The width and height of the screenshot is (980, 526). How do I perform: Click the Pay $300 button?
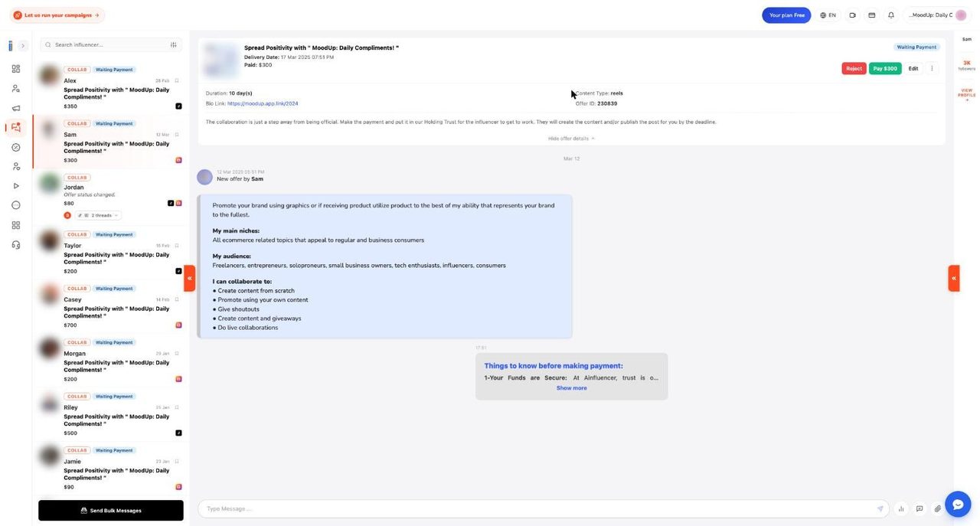click(885, 68)
